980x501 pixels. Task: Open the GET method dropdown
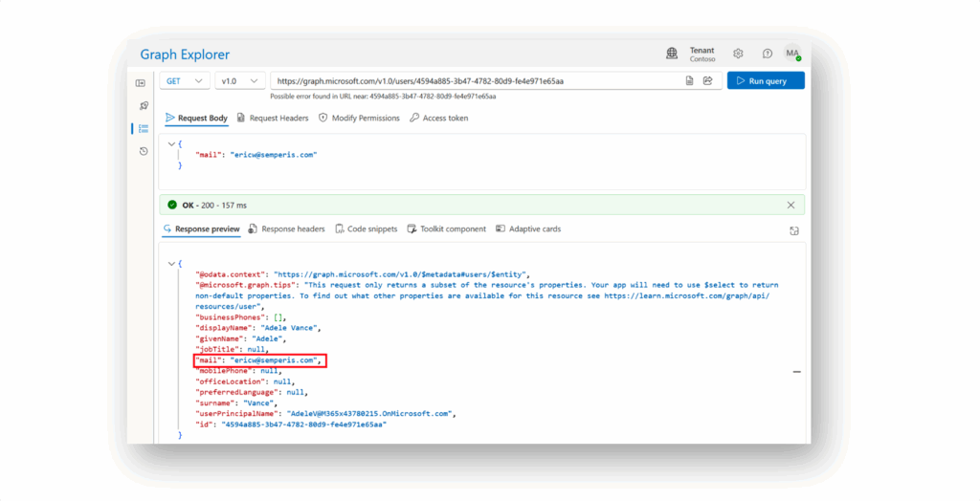pos(185,81)
